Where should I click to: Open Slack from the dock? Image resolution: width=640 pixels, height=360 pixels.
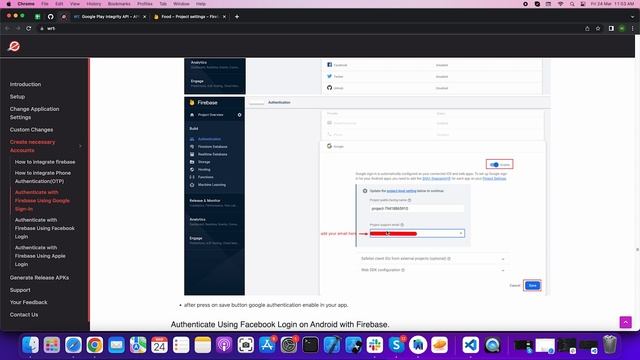(375, 345)
